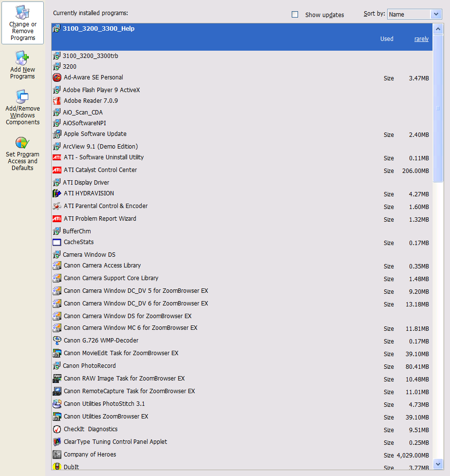
Task: Select the AiOSoftwareNPI entry
Action: point(242,123)
